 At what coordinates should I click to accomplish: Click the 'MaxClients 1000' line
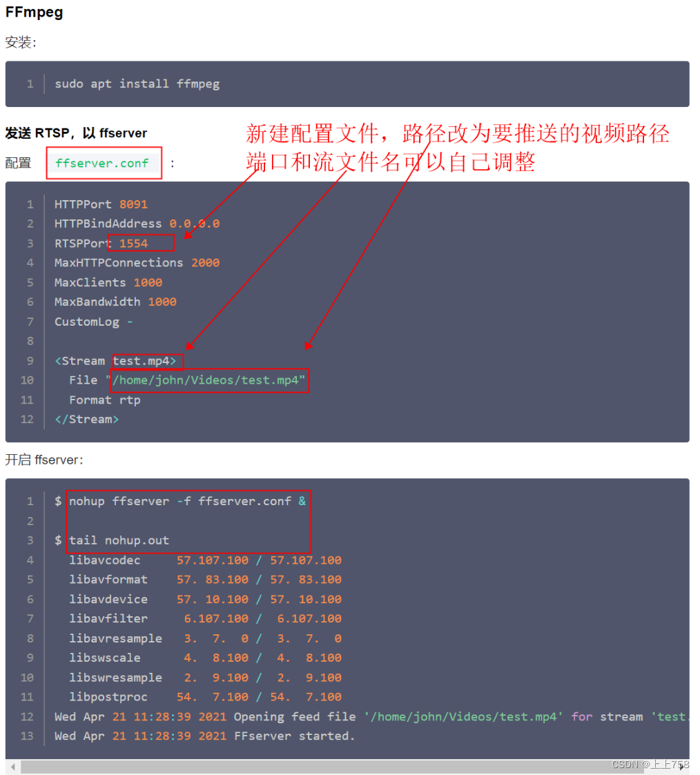tap(108, 282)
